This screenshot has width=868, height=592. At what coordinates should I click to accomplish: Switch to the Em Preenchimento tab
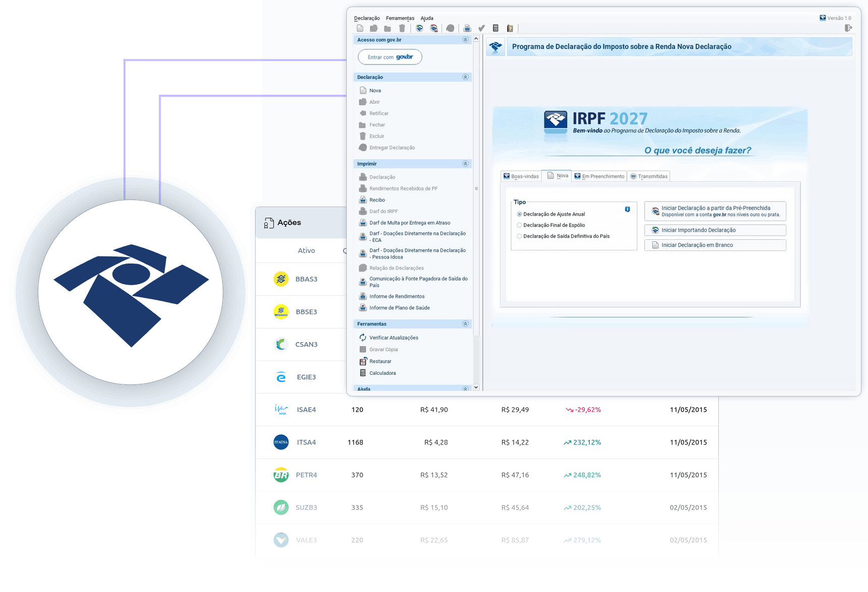pyautogui.click(x=599, y=176)
